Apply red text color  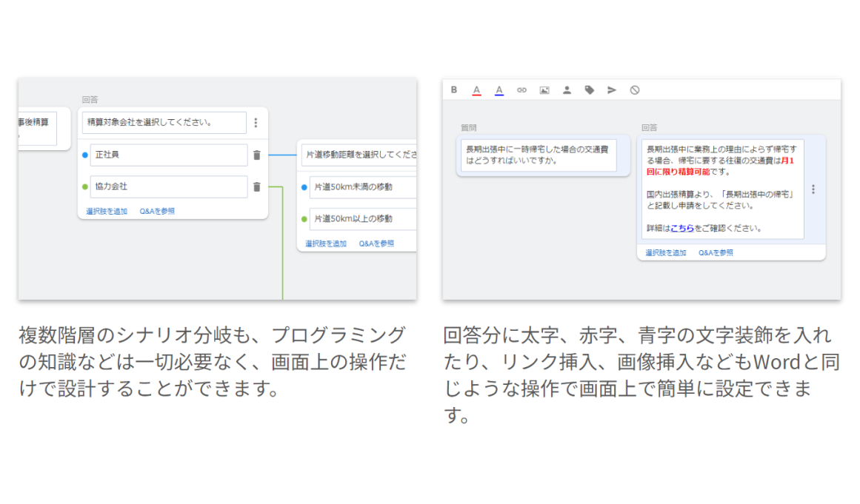[476, 90]
